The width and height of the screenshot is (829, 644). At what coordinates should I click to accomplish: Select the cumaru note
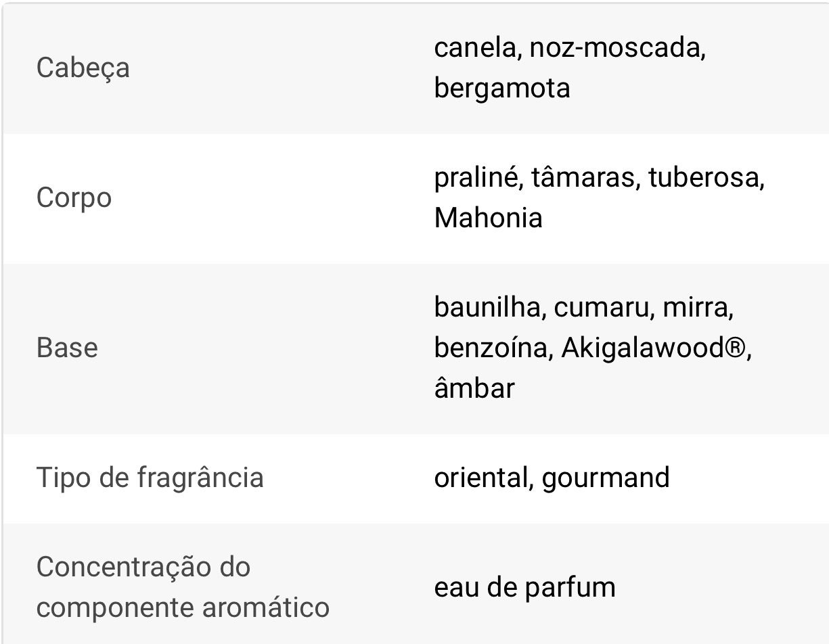coord(600,308)
